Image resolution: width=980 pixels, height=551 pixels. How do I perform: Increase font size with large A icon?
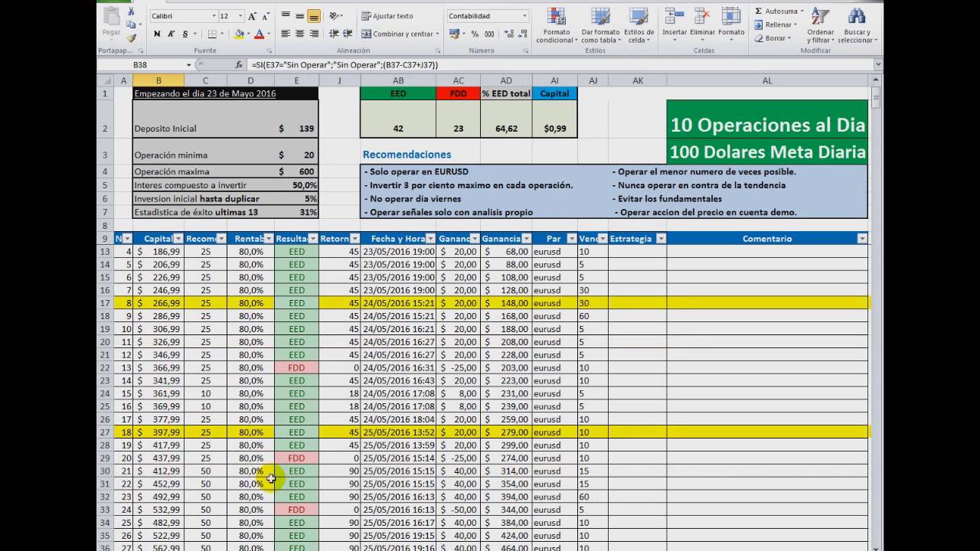[253, 15]
